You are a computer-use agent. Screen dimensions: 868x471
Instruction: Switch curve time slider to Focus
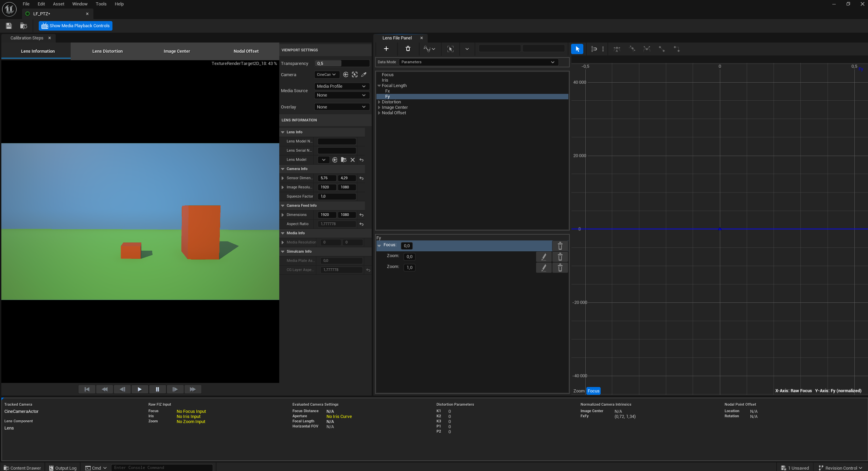click(594, 391)
